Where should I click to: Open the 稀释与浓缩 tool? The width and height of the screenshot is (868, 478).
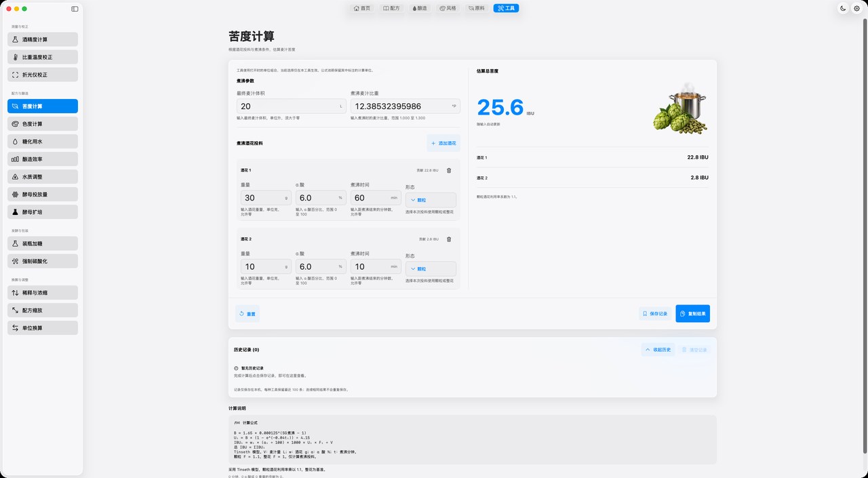point(43,293)
